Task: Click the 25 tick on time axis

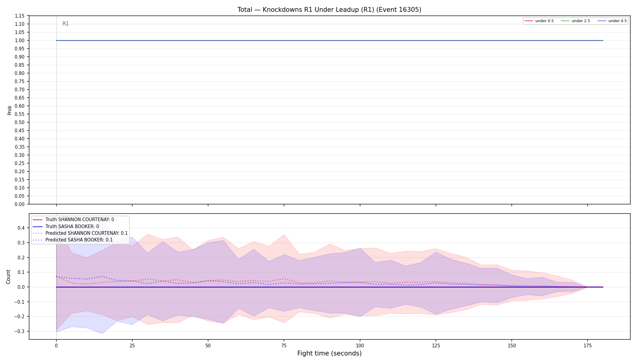Action: [x=132, y=345]
